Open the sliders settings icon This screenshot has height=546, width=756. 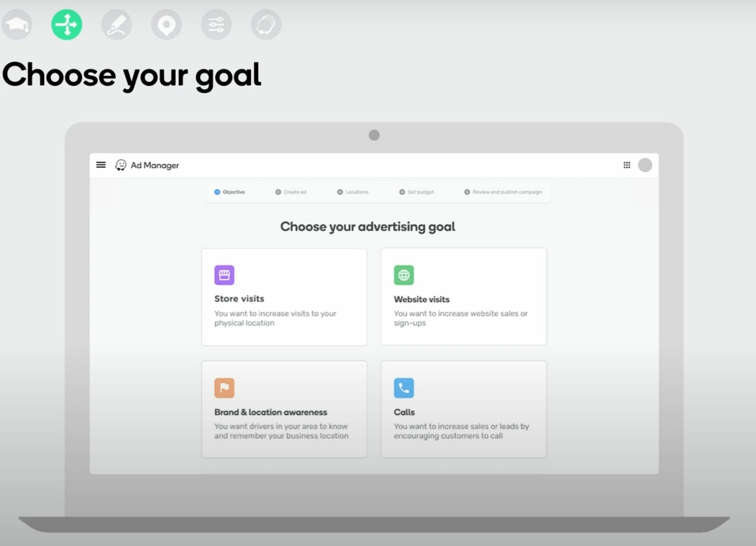(216, 25)
